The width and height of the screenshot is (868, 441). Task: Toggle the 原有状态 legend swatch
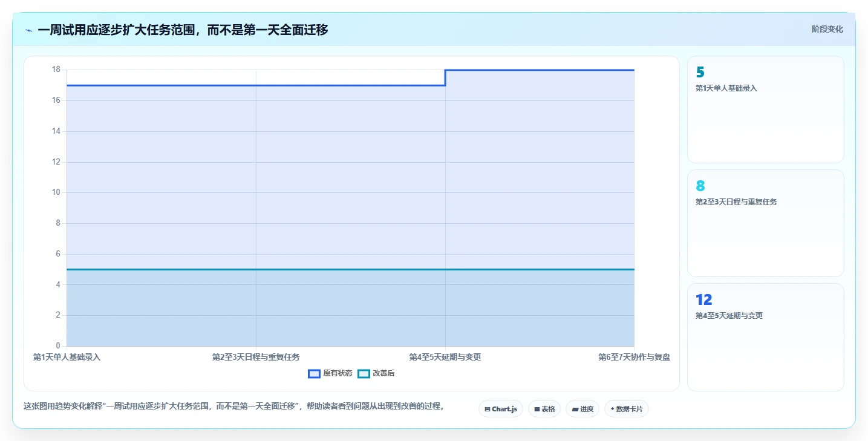point(314,374)
